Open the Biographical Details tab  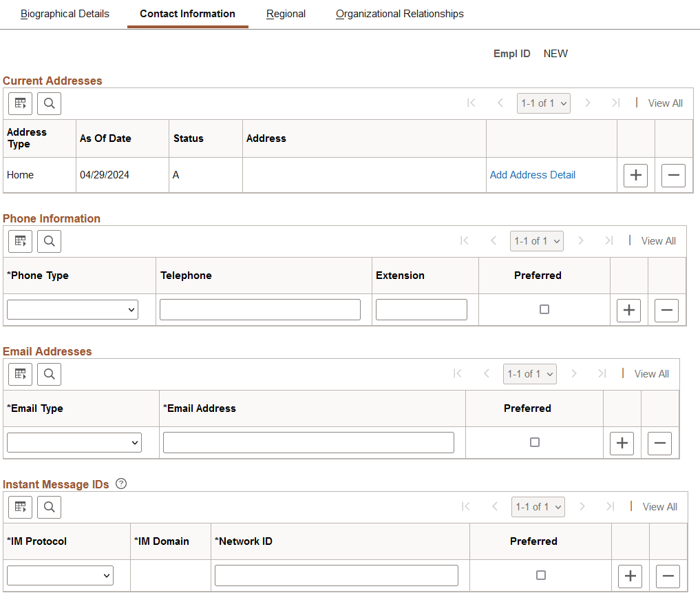click(65, 13)
